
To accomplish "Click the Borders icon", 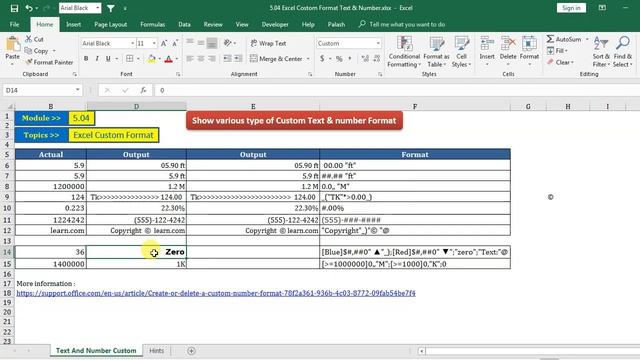I will pyautogui.click(x=129, y=59).
